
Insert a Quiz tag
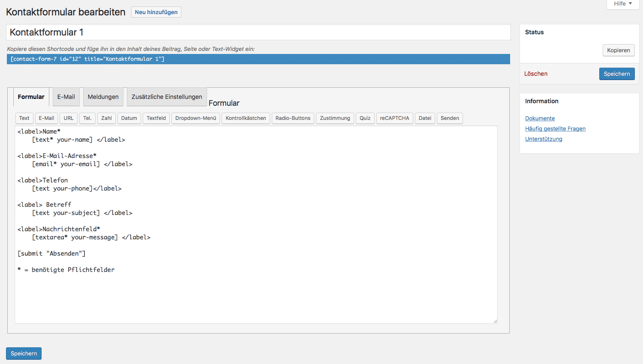pos(365,118)
